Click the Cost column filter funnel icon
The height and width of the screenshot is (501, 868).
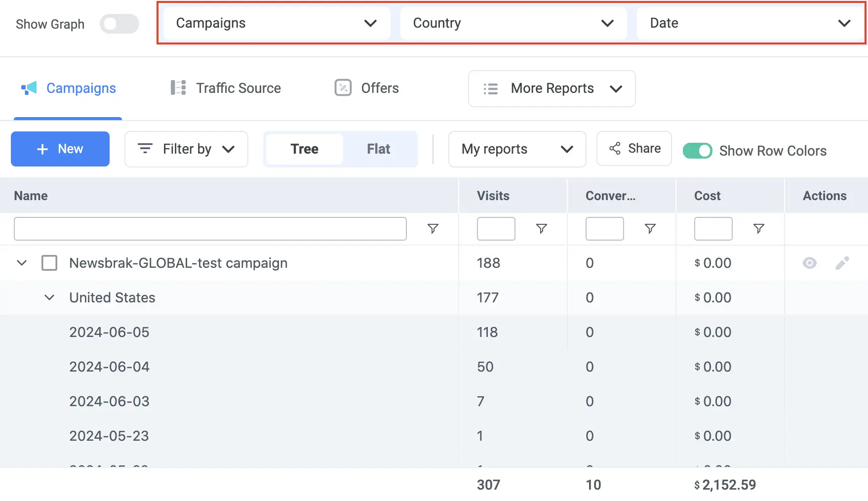(x=758, y=229)
